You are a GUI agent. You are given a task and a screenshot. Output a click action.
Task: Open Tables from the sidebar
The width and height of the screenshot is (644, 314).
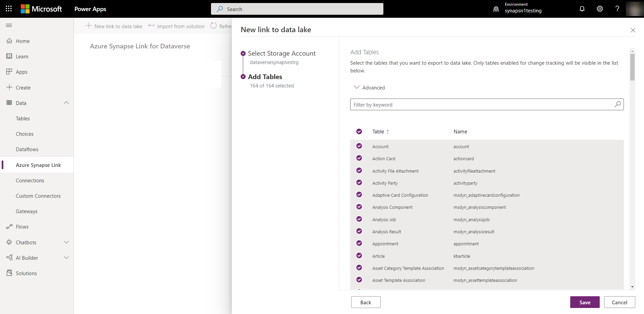[23, 118]
